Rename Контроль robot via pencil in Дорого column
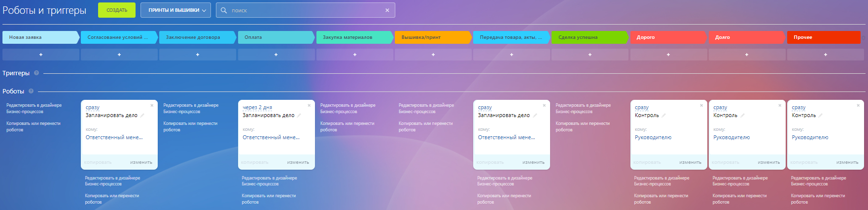 pyautogui.click(x=663, y=115)
